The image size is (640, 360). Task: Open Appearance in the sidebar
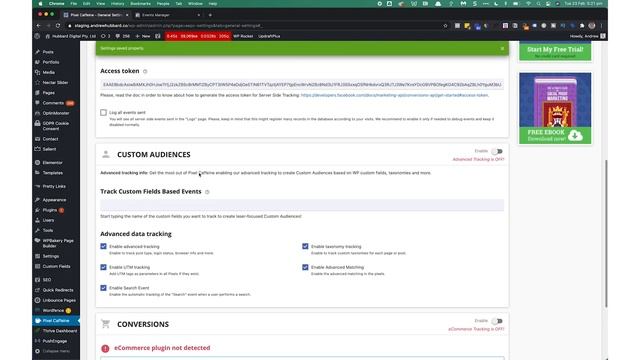point(54,200)
